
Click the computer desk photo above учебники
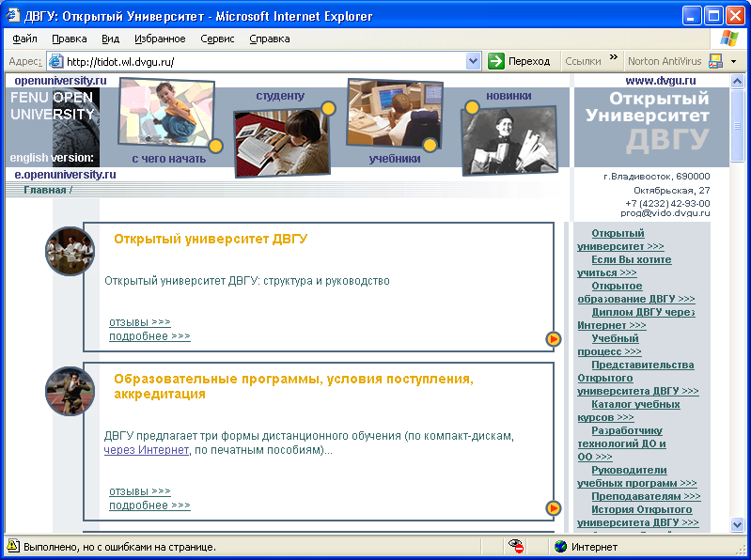[x=395, y=114]
